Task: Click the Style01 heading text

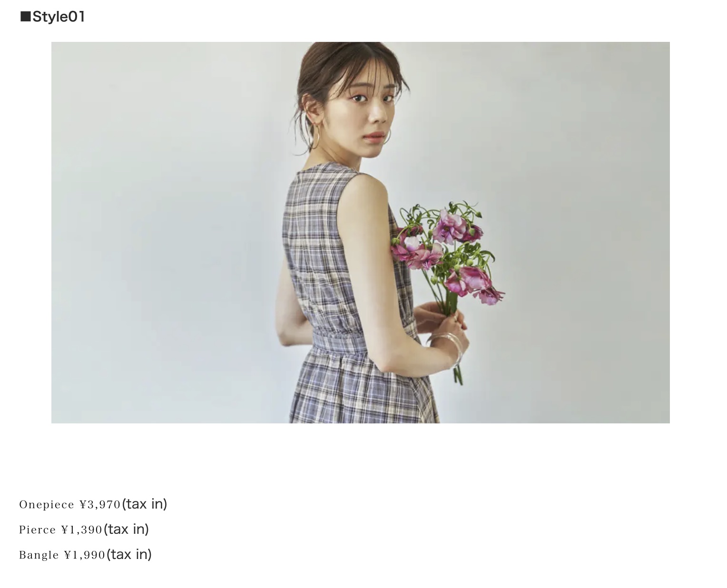Action: coord(59,17)
